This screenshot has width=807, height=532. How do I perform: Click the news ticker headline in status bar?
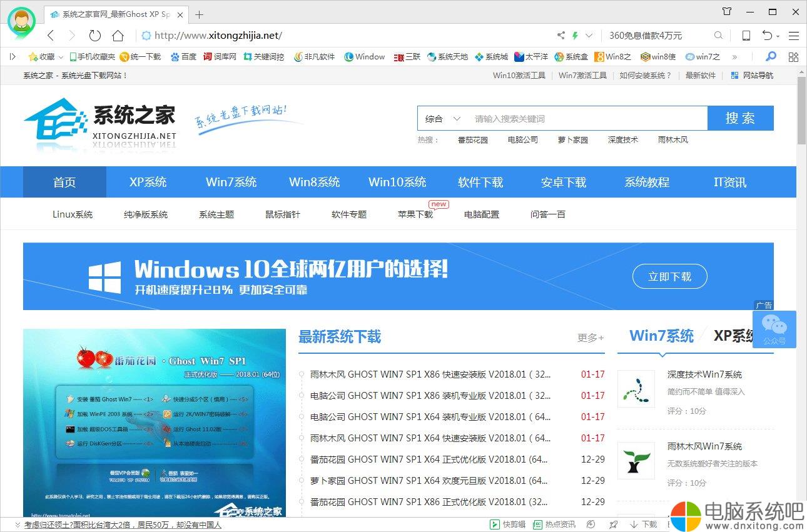click(x=123, y=525)
